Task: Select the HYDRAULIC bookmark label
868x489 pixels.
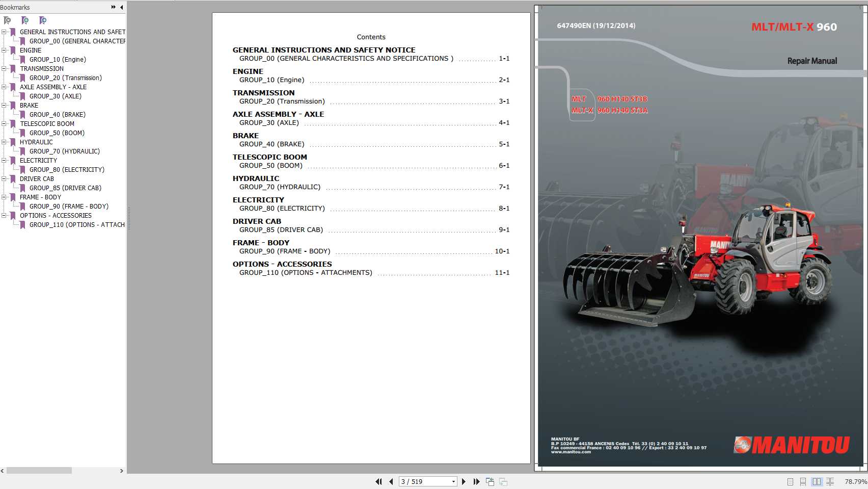Action: [x=36, y=142]
